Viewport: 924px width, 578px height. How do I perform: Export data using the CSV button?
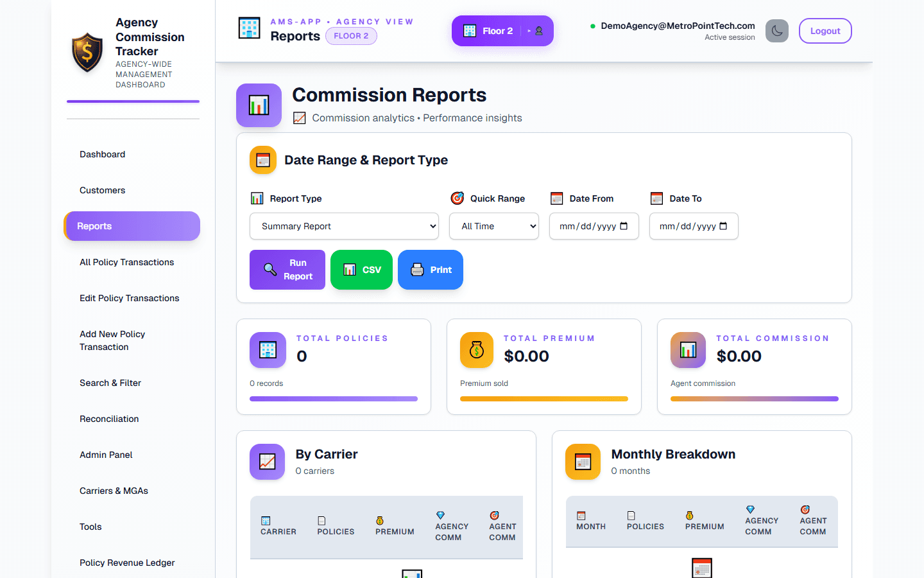pos(361,270)
